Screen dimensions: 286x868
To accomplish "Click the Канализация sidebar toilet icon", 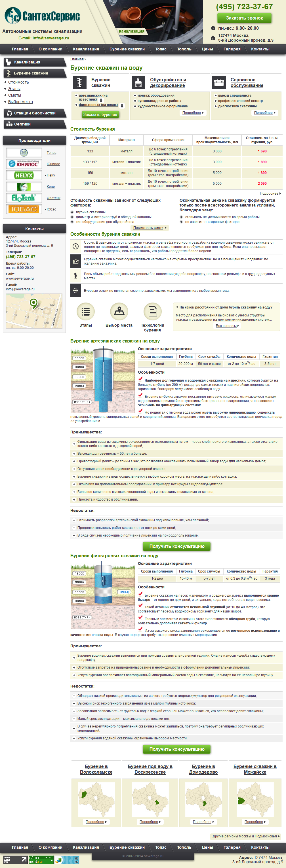I will click(9, 62).
